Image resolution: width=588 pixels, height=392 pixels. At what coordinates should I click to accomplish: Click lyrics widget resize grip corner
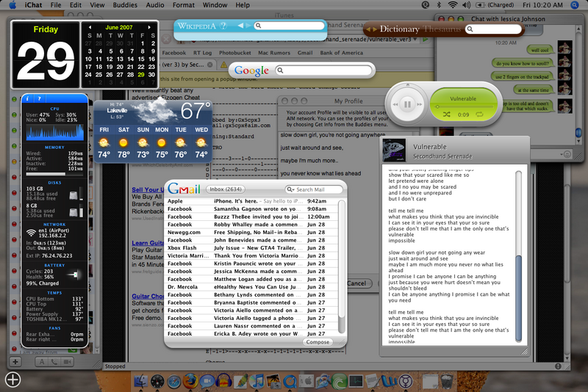click(525, 352)
